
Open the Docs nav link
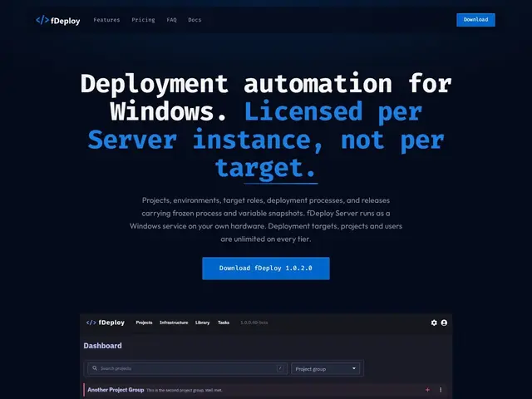tap(195, 20)
